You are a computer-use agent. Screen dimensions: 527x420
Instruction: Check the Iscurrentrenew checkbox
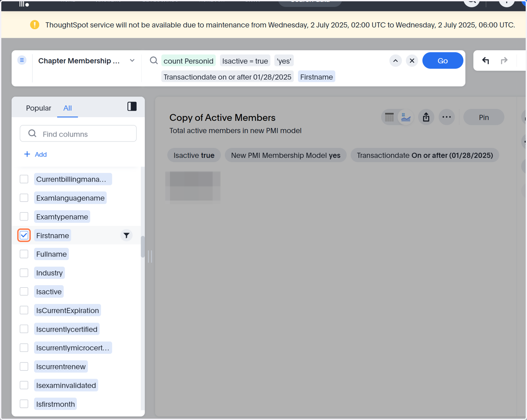24,366
